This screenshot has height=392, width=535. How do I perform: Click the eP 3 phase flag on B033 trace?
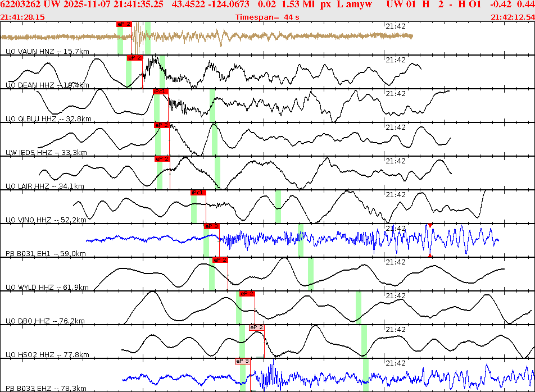coord(242,361)
